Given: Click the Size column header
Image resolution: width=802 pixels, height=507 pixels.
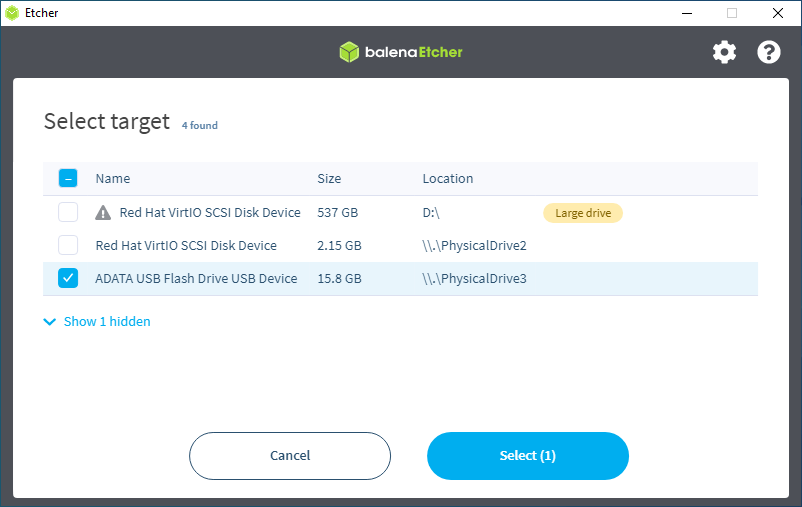Looking at the screenshot, I should [x=329, y=179].
